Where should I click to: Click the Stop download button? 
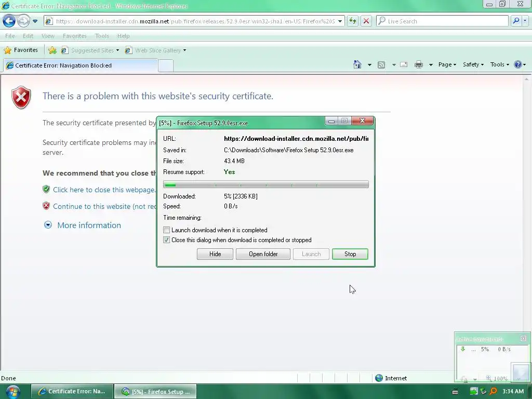click(350, 254)
